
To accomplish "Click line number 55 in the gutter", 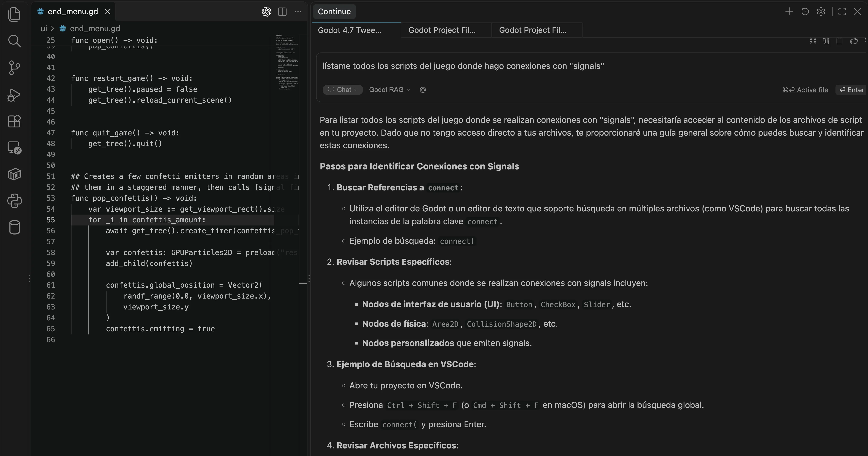I will pyautogui.click(x=51, y=220).
